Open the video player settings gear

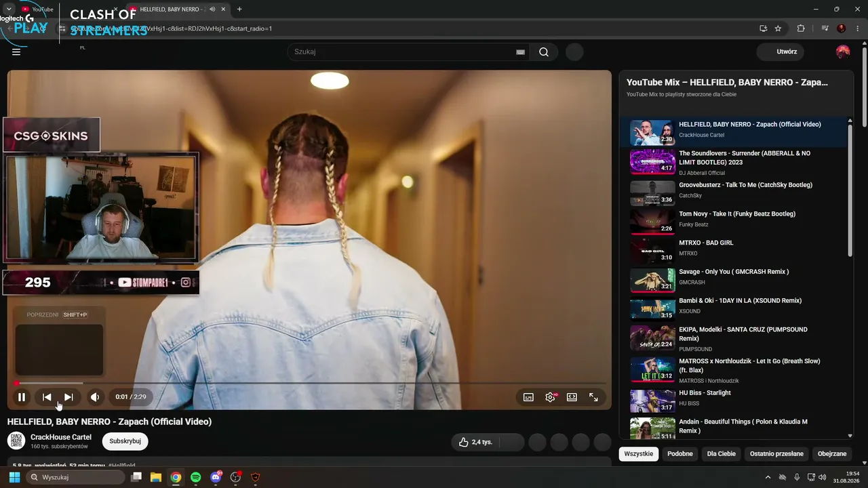point(550,397)
